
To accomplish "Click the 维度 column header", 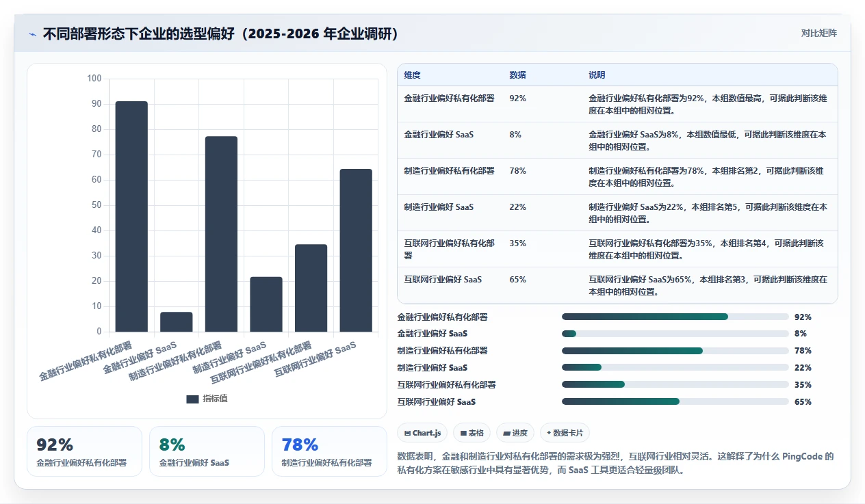I will click(x=413, y=75).
